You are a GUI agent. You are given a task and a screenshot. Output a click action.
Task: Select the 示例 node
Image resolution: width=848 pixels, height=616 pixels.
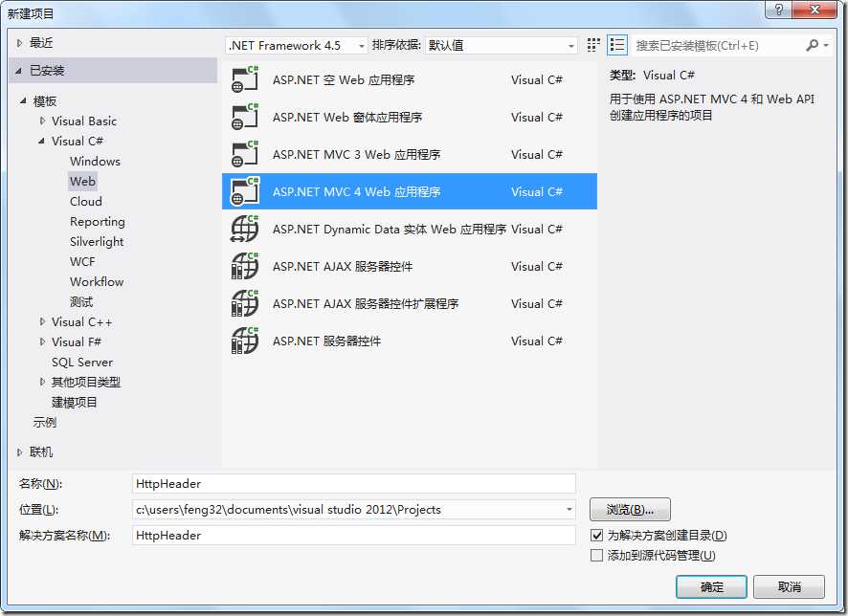44,422
